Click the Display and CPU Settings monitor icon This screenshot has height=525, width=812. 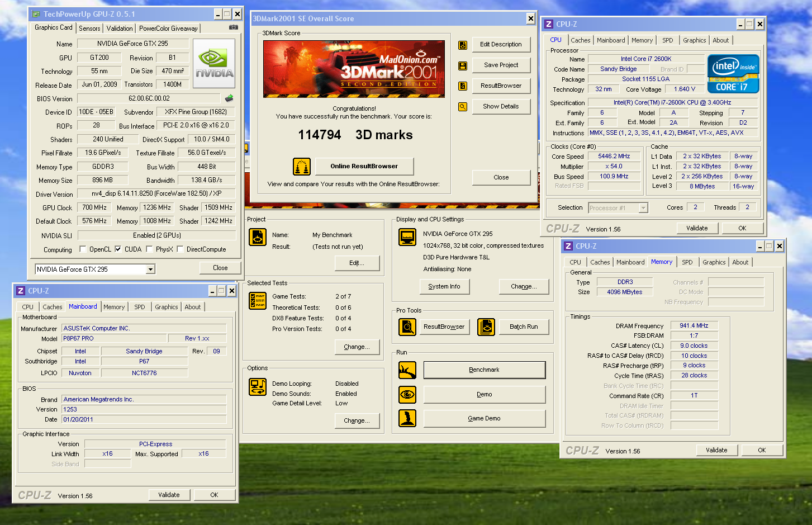click(x=407, y=237)
